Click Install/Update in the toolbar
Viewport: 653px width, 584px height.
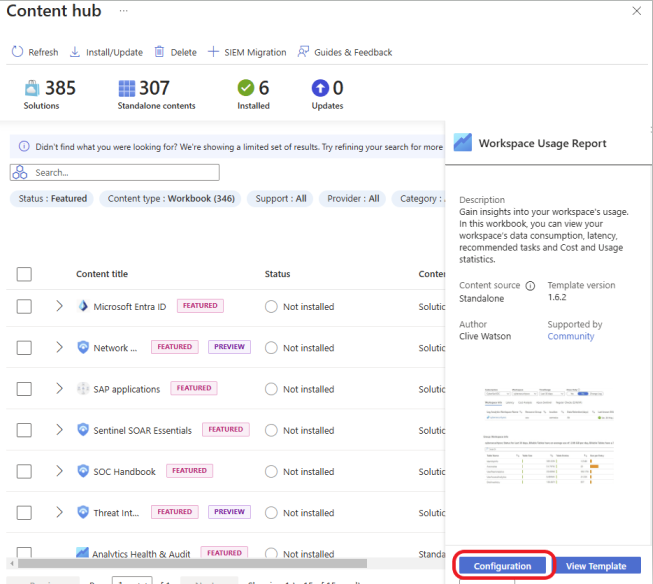(x=114, y=52)
